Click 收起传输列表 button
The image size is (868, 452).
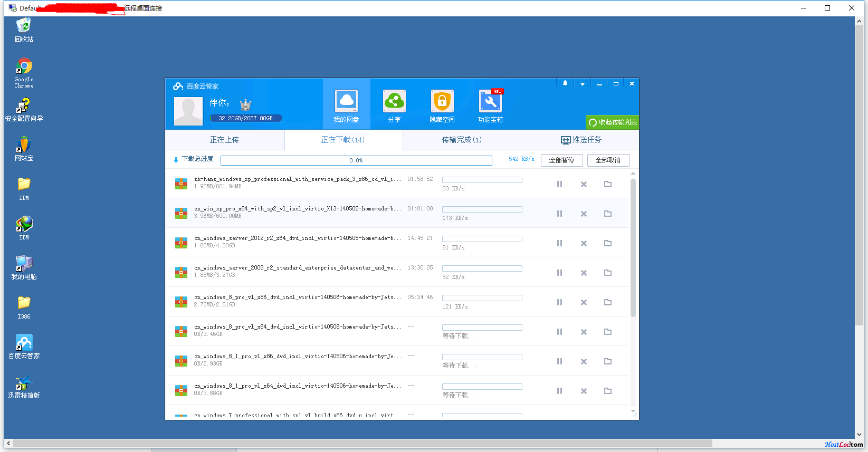pos(613,122)
